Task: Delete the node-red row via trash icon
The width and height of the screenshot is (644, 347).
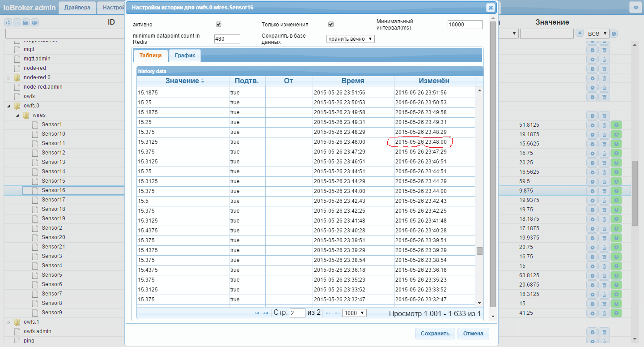Action: coord(604,69)
